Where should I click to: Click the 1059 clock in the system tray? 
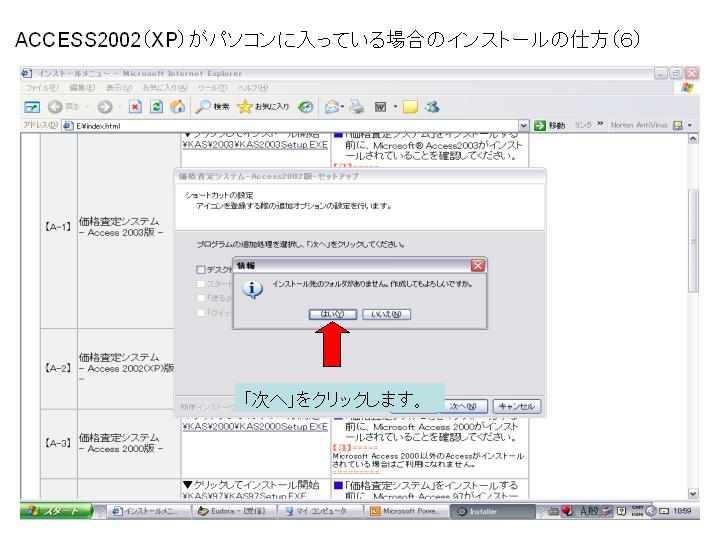click(682, 511)
